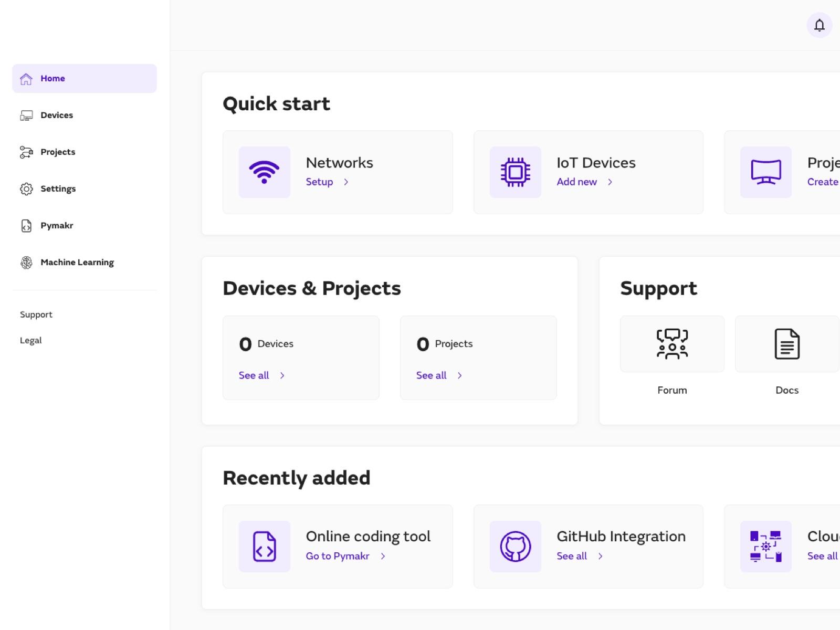
Task: Go to Home in the sidebar
Action: (x=85, y=79)
